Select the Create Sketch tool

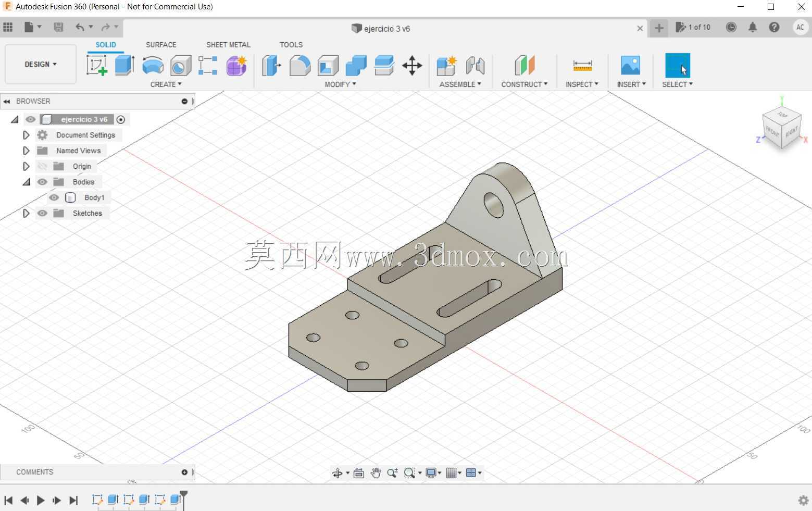(x=97, y=66)
